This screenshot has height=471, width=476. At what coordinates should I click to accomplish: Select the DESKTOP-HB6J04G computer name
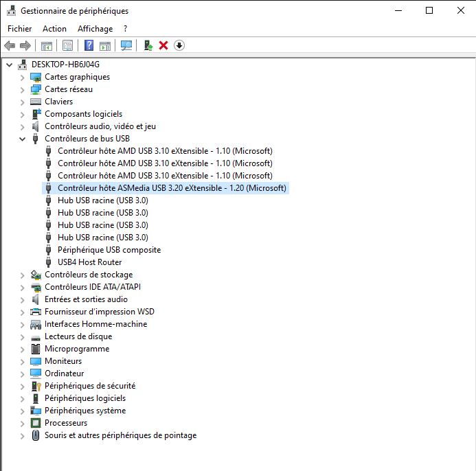click(65, 65)
